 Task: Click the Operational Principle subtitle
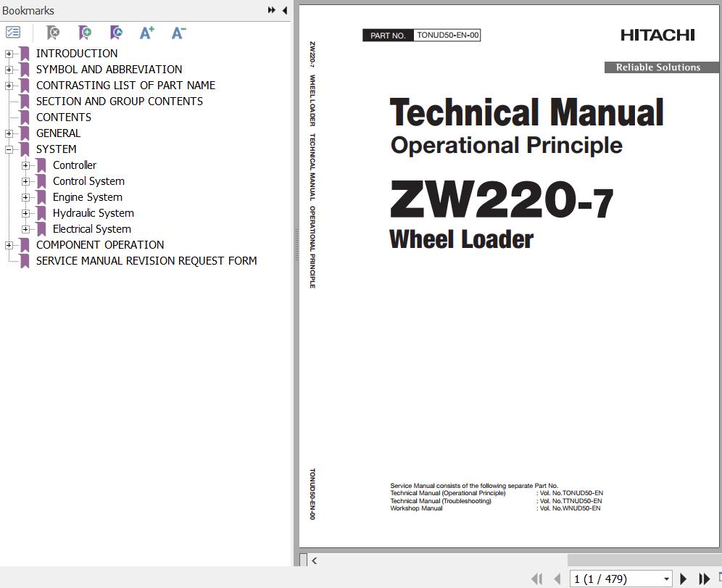[507, 146]
